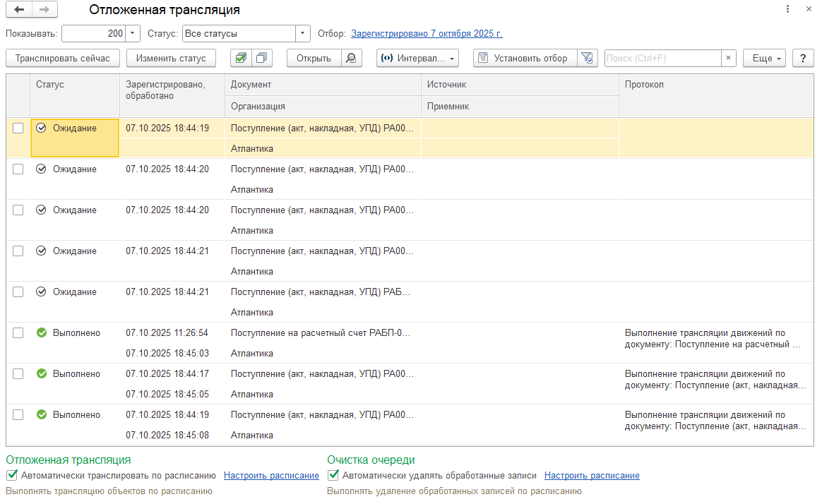Open the Показывать count dropdown
822x504 pixels.
[x=133, y=34]
